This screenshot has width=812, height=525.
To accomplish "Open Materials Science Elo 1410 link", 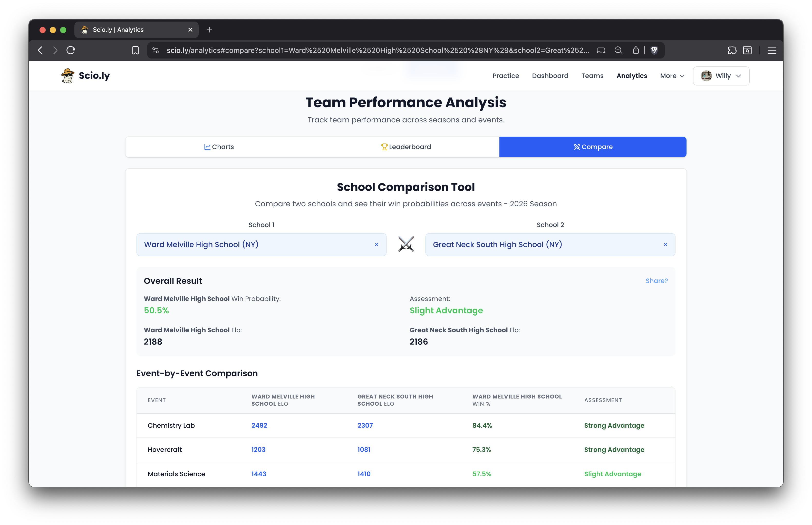I will 364,474.
